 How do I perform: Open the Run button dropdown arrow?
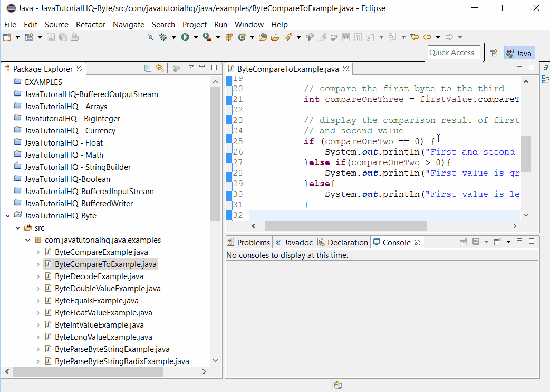pos(195,37)
